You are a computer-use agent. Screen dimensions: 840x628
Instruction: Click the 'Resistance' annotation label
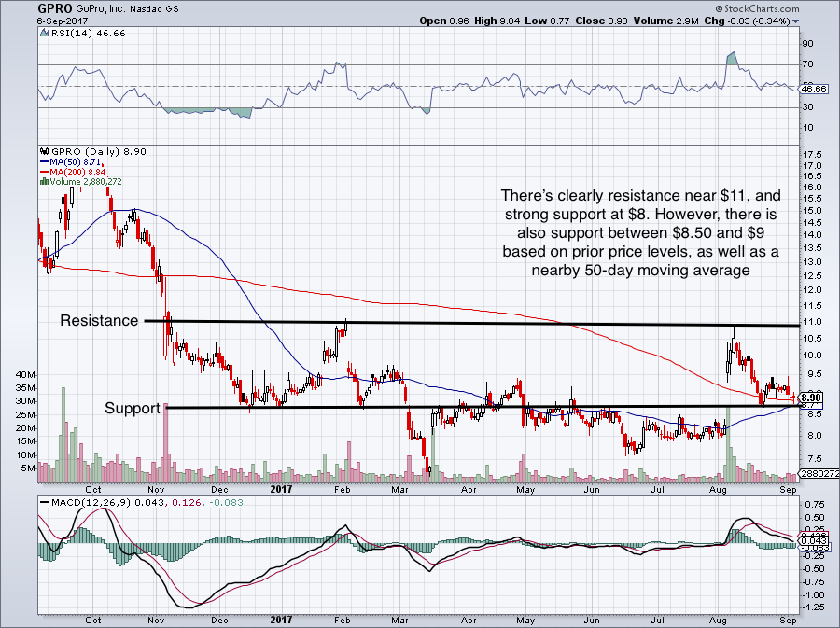pyautogui.click(x=99, y=320)
